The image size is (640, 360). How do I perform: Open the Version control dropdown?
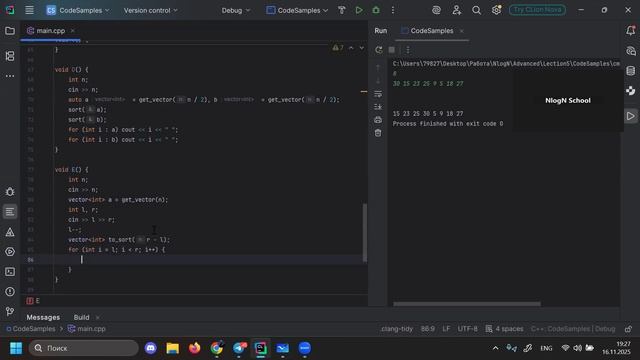pyautogui.click(x=151, y=10)
